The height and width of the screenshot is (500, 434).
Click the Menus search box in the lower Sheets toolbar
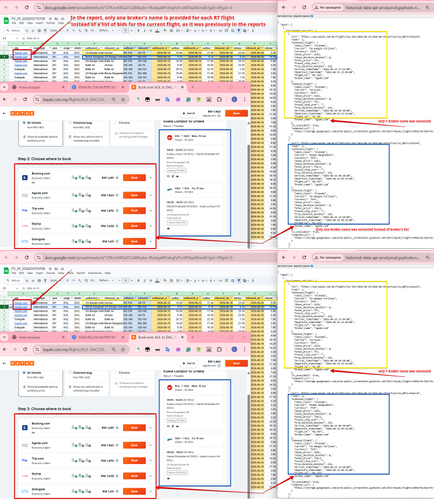(14, 280)
